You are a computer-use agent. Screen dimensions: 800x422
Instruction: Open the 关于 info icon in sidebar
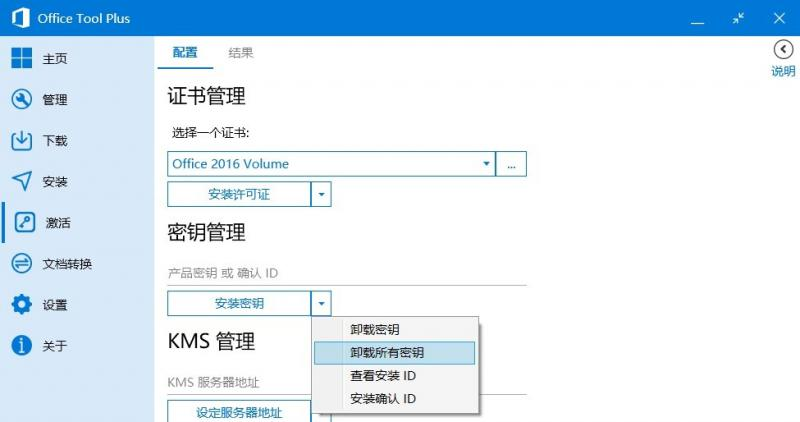[x=21, y=345]
